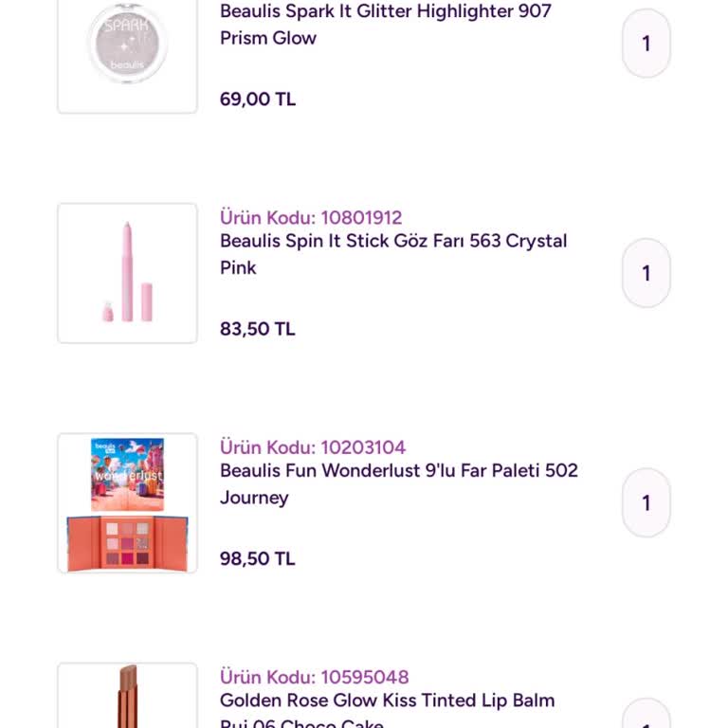Click product code 10595048
The height and width of the screenshot is (728, 728).
[x=315, y=677]
